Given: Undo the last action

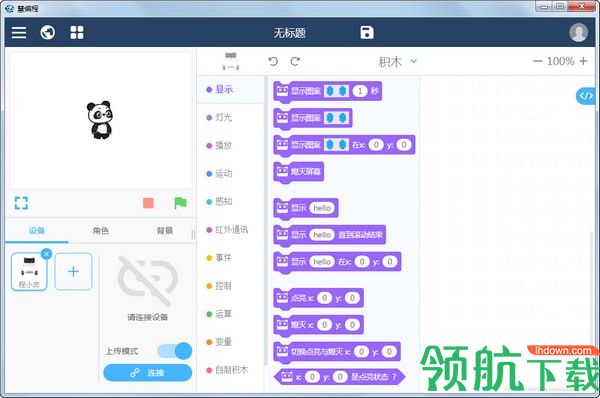Looking at the screenshot, I should [x=273, y=61].
